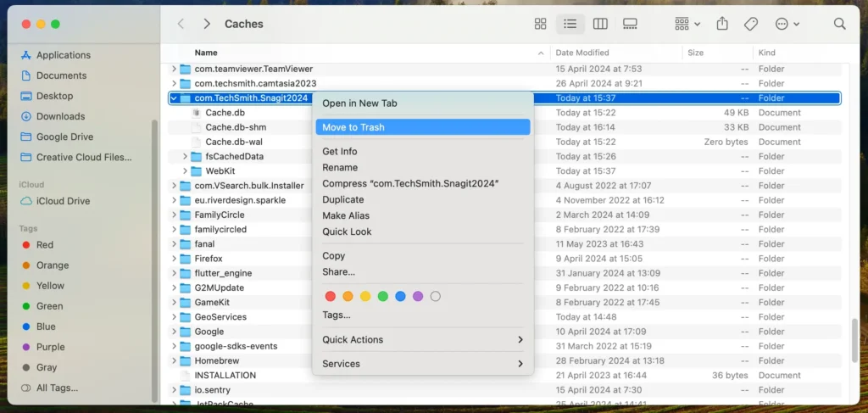Click the sidebar vertical scrollbar
The width and height of the screenshot is (868, 413).
pyautogui.click(x=155, y=260)
